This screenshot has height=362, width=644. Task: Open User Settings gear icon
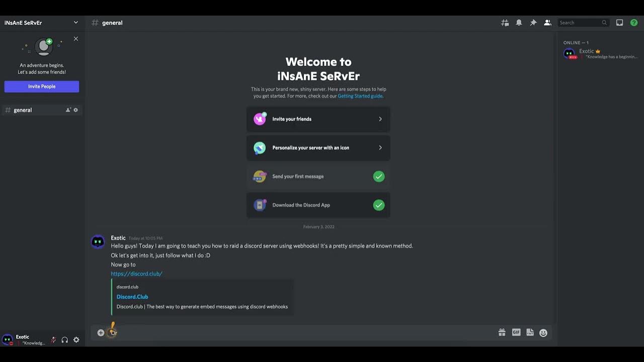[76, 340]
